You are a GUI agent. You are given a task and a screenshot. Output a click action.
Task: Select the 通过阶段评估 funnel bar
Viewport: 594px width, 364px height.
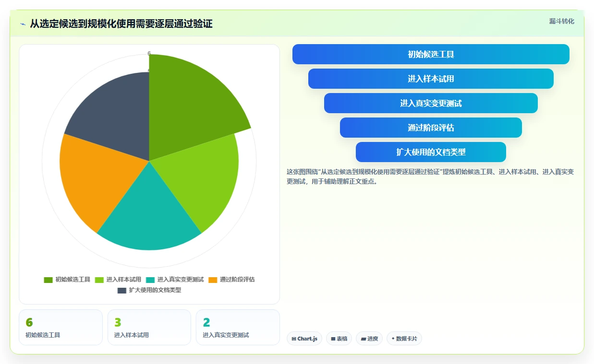(x=431, y=128)
